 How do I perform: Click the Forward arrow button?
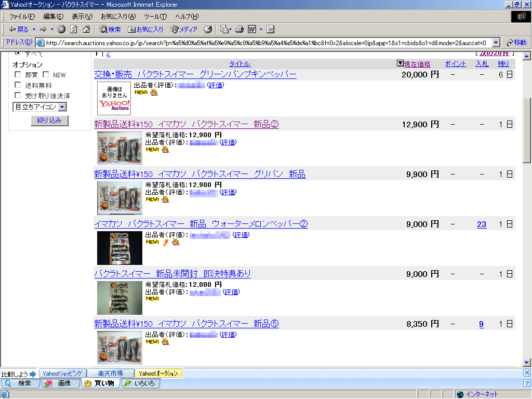[x=43, y=30]
